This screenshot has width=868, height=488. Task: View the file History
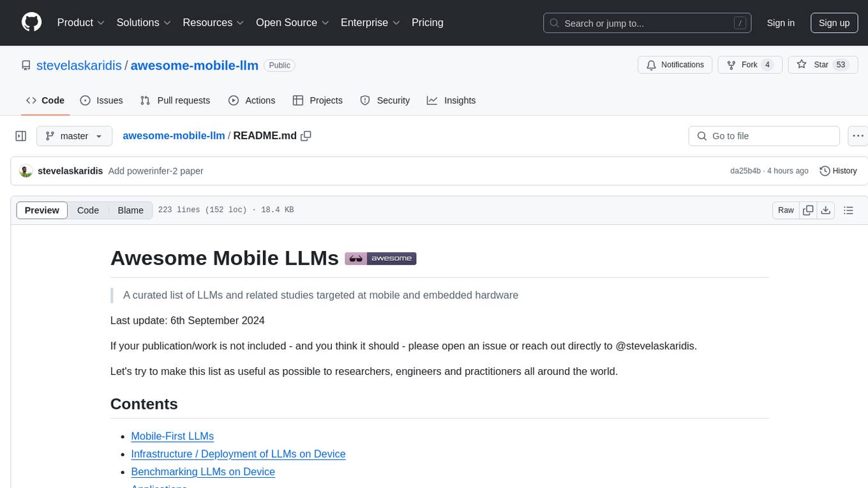point(838,171)
